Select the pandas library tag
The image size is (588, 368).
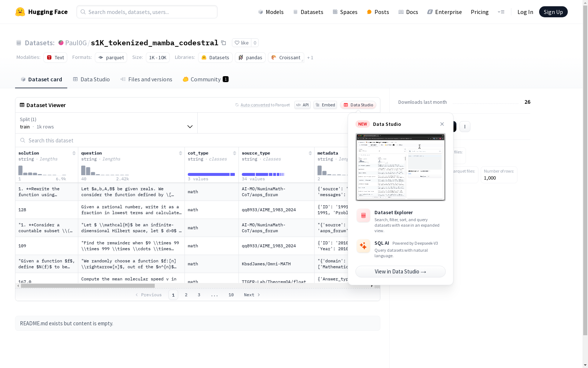[x=250, y=57]
